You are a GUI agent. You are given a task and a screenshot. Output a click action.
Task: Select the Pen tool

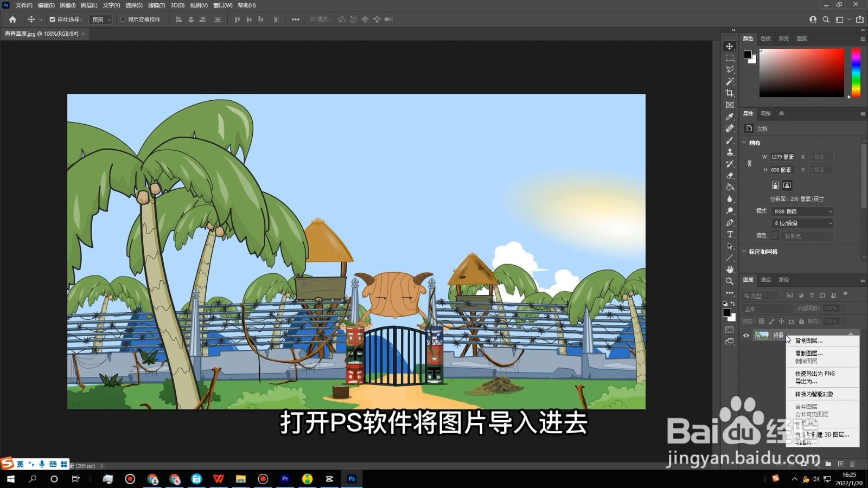(730, 223)
